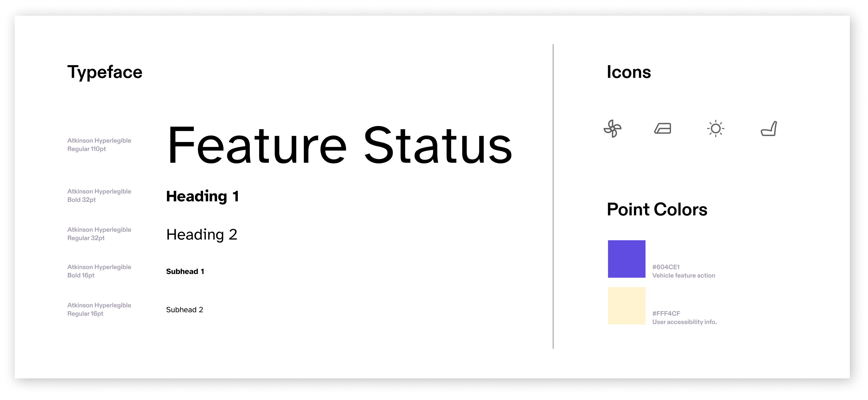Click the Vehicle feature action caption
This screenshot has height=400, width=868.
(683, 275)
